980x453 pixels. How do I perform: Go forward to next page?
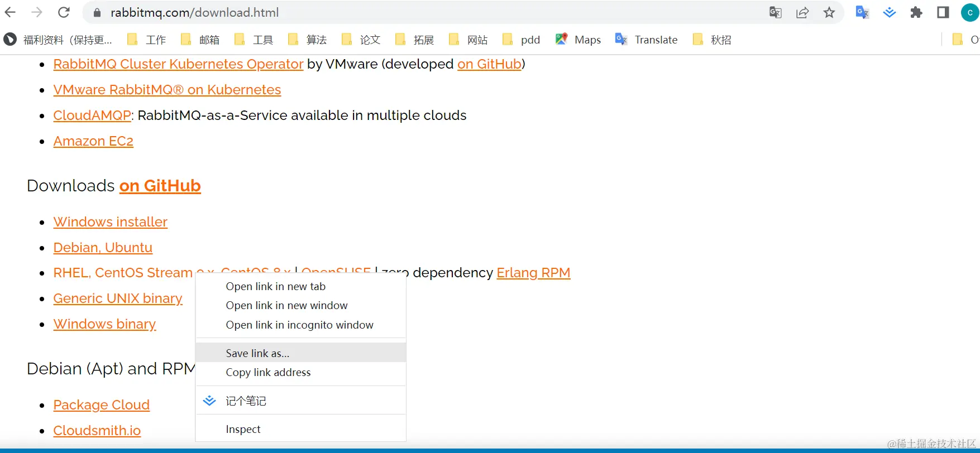click(37, 12)
